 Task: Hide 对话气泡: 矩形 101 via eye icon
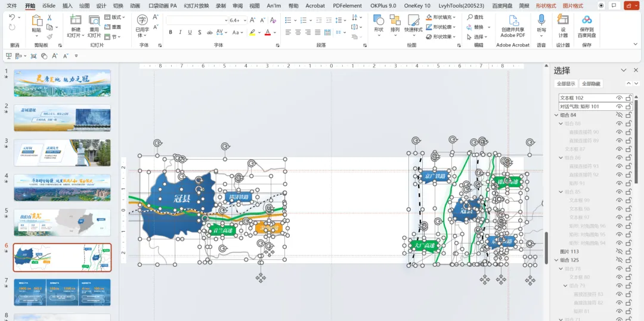coord(619,107)
